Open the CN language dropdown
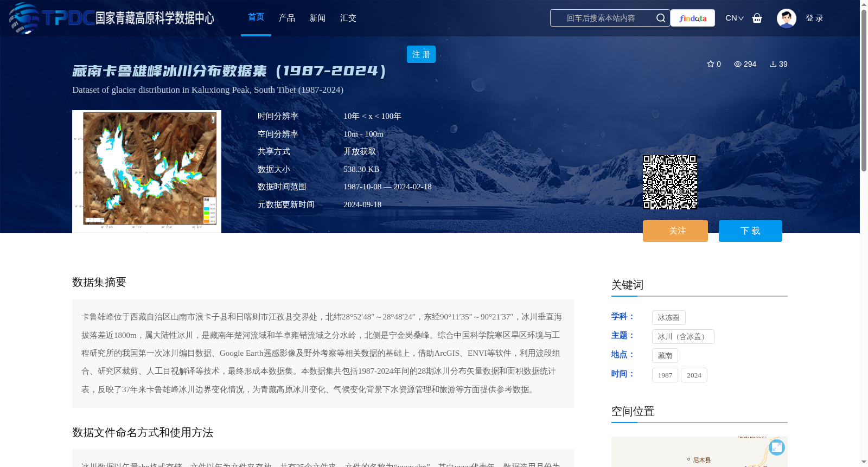Screen dimensions: 868x467 735,18
